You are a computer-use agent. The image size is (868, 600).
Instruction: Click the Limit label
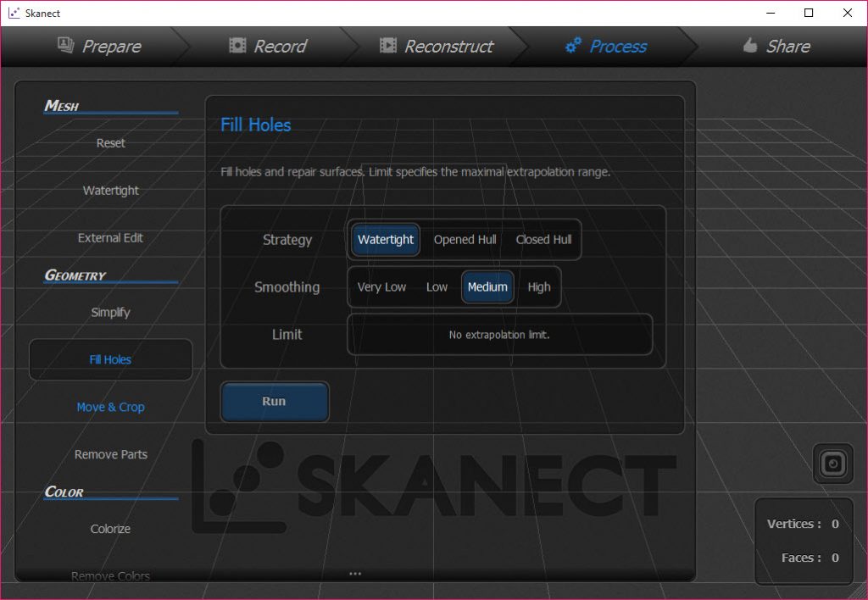287,334
